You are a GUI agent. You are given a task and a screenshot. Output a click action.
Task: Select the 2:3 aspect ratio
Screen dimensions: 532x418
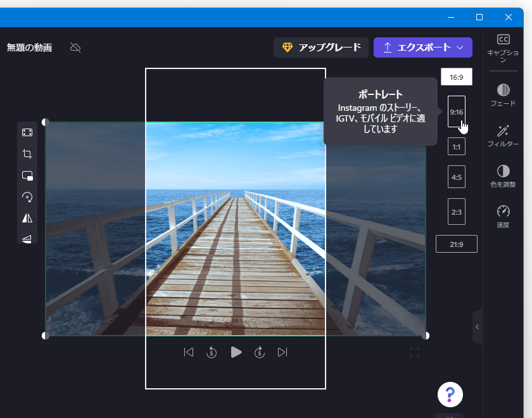click(457, 212)
